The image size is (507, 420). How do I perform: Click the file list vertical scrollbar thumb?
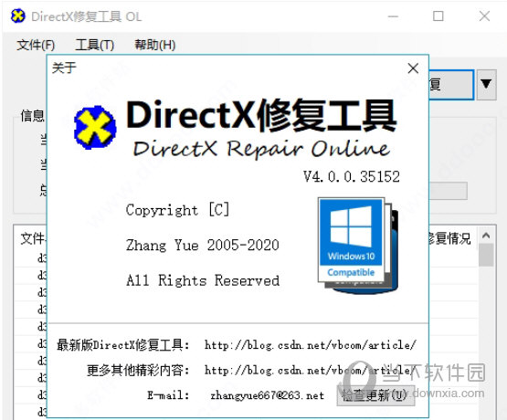tap(486, 255)
